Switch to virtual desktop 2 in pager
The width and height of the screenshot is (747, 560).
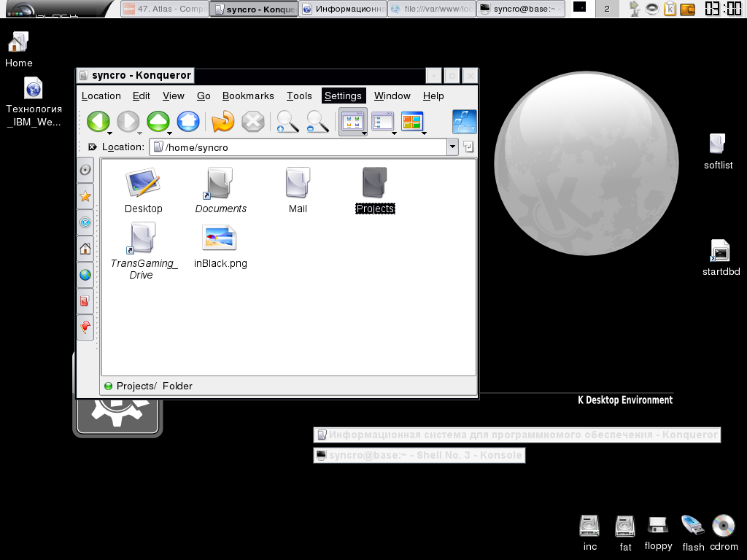pyautogui.click(x=607, y=9)
